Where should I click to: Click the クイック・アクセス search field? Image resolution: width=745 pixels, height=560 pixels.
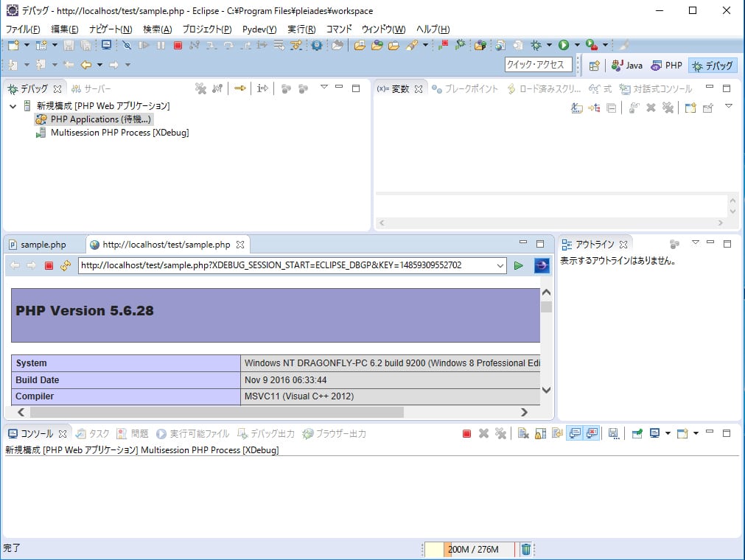tap(538, 65)
